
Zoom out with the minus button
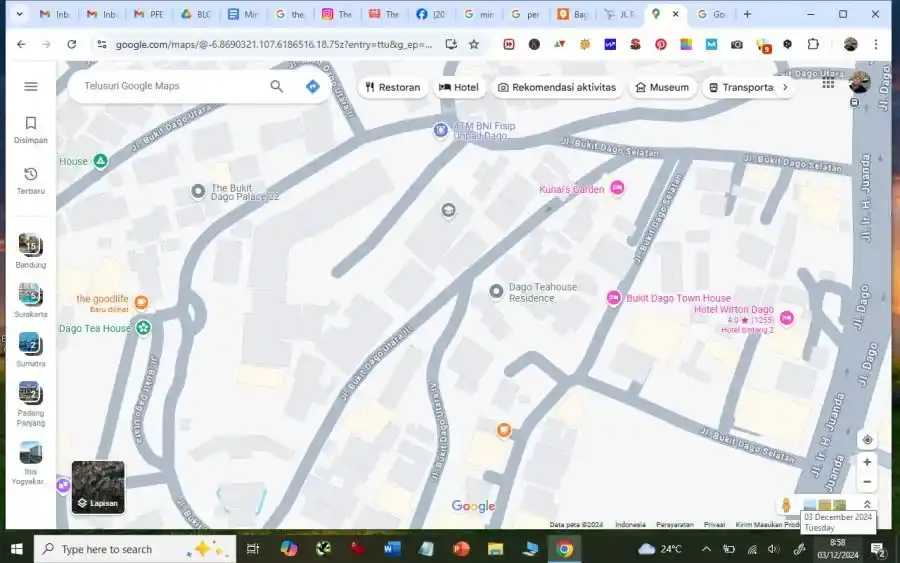click(x=867, y=482)
